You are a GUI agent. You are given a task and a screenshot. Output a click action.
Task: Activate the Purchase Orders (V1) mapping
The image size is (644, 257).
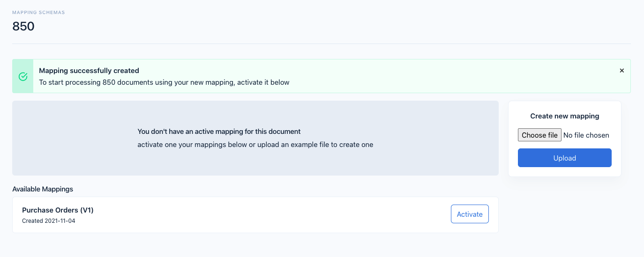point(470,214)
